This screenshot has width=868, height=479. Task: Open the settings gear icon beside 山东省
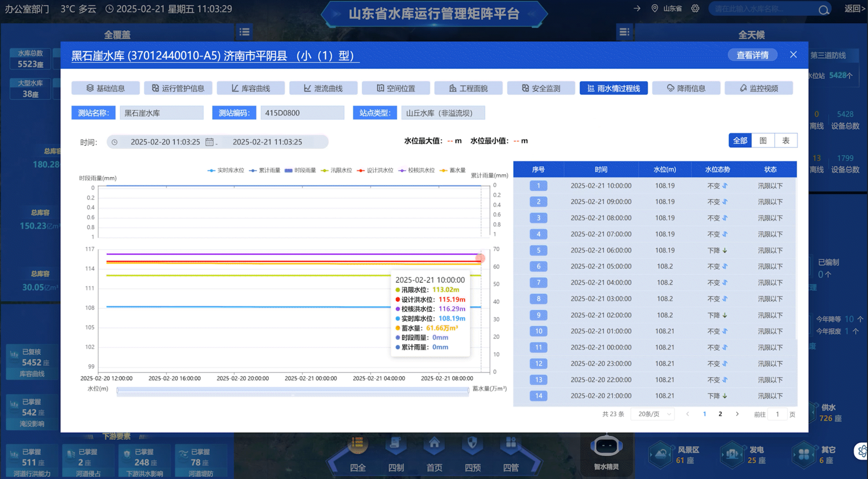tap(695, 8)
